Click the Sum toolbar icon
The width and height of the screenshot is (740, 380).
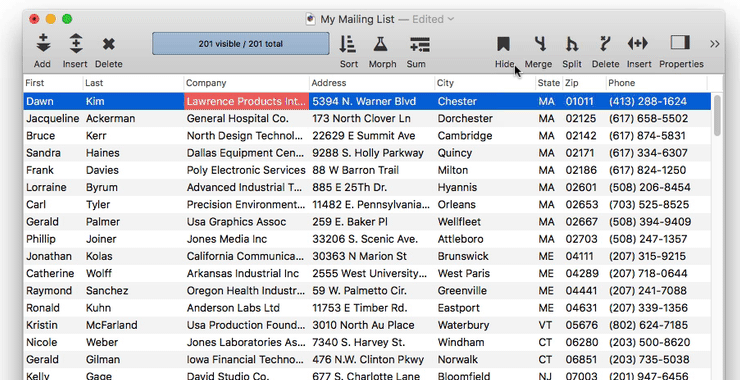point(420,44)
